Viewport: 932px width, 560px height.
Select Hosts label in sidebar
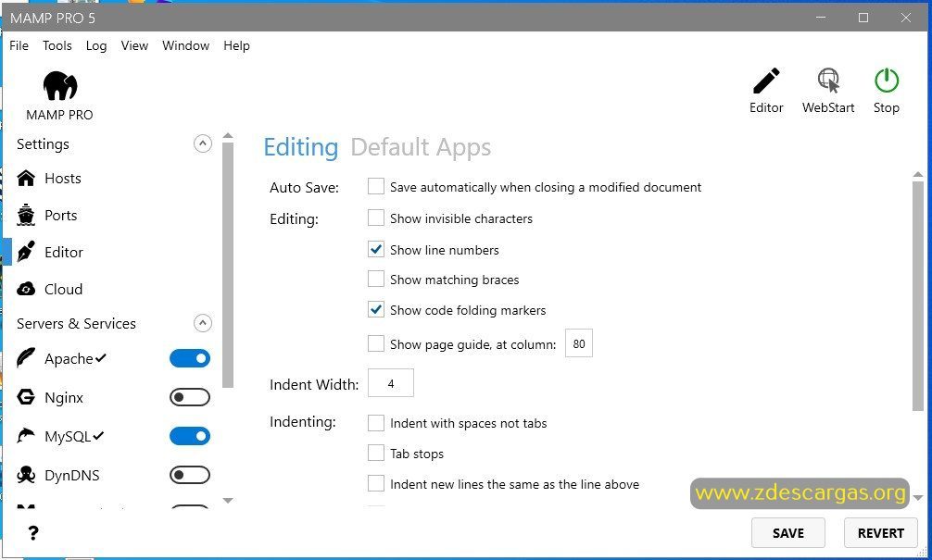tap(63, 178)
